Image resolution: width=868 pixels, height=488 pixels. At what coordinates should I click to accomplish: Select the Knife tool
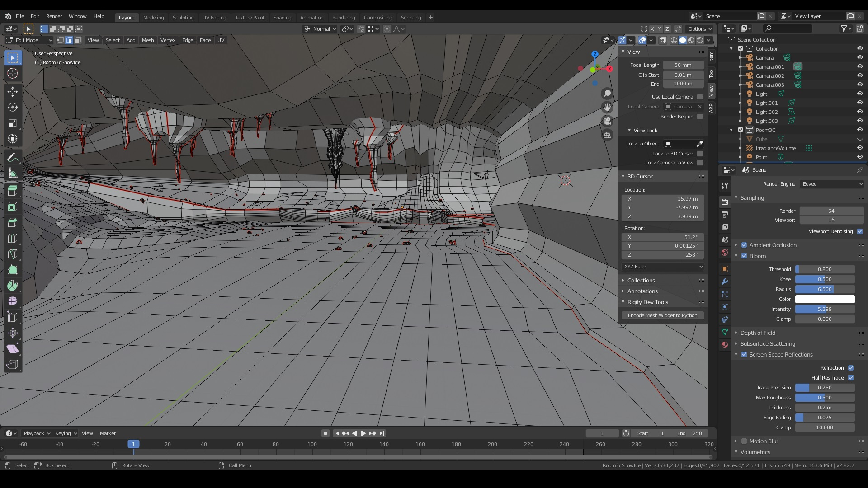13,254
